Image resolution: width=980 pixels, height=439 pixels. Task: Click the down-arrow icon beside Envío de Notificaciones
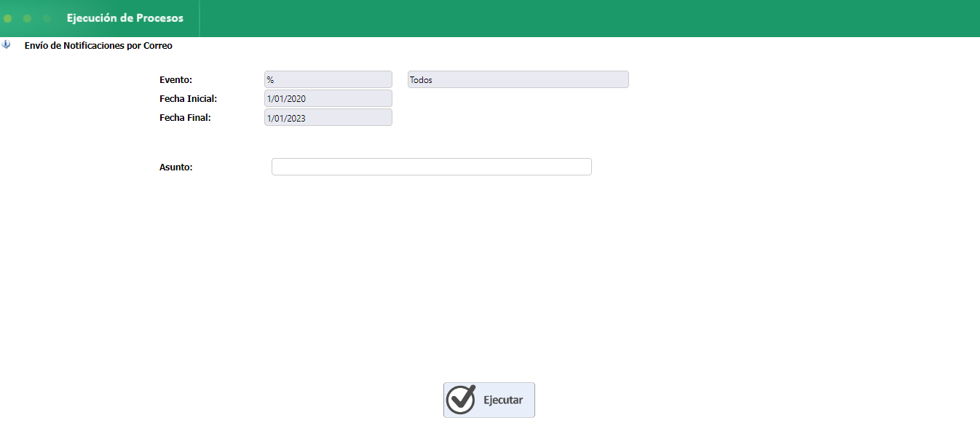tap(7, 45)
